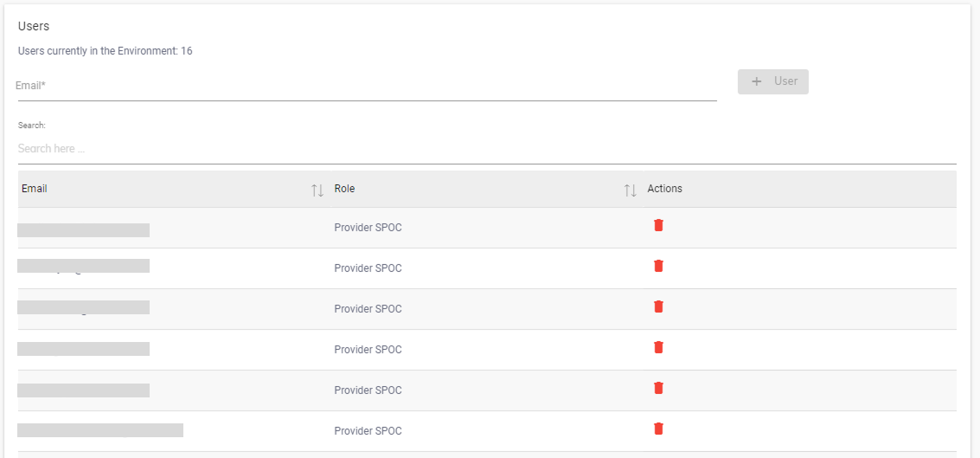
Task: Click the trash icon in the second row
Action: click(658, 266)
